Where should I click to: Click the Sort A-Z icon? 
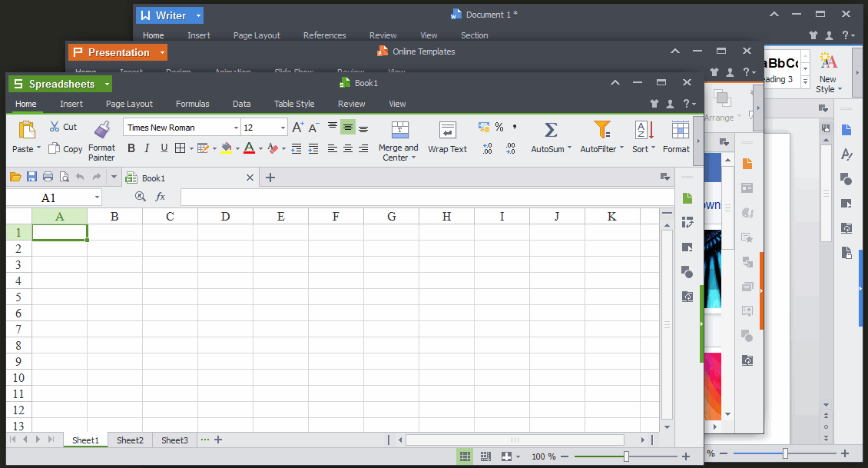click(x=644, y=130)
